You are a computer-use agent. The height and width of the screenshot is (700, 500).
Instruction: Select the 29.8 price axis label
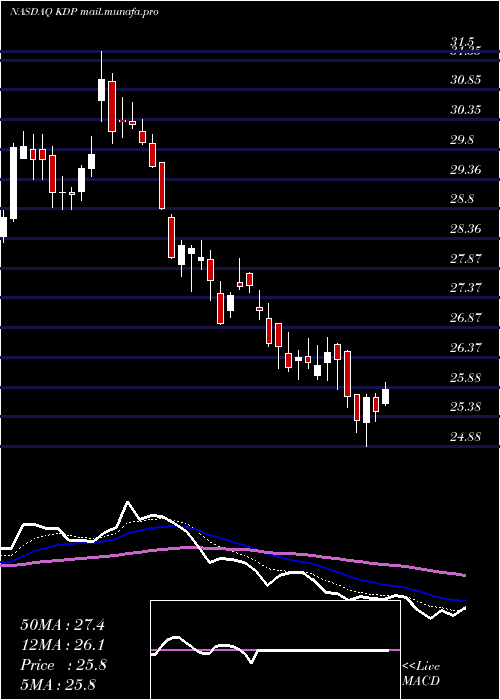coord(462,140)
